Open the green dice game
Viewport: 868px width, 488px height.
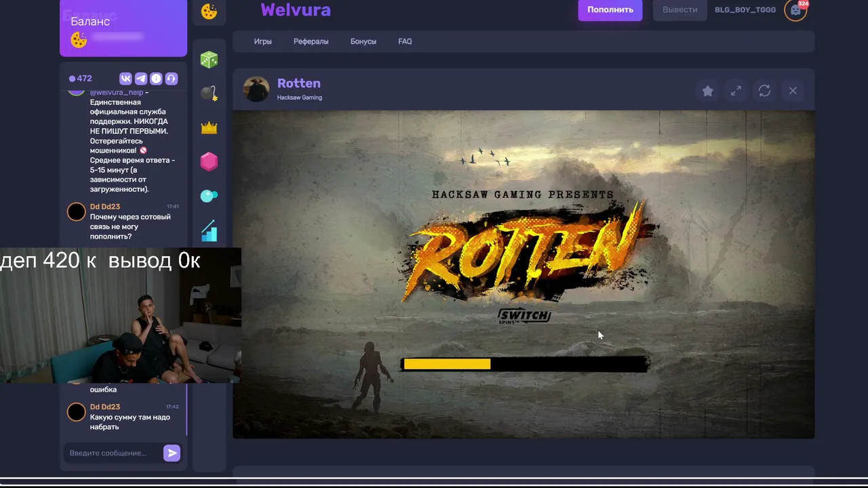click(209, 60)
